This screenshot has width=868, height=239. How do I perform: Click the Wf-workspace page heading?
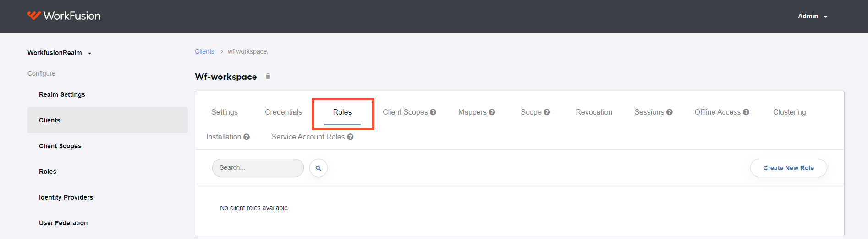[x=226, y=77]
